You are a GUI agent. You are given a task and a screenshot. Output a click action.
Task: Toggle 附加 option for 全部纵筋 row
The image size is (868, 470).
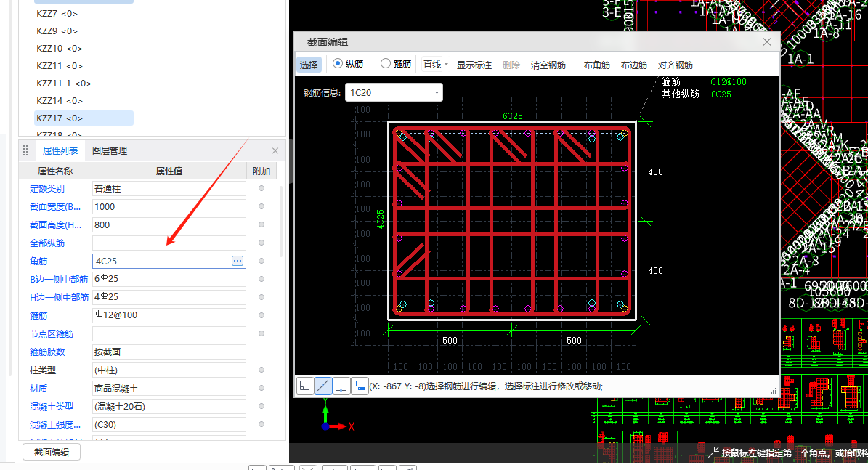261,243
